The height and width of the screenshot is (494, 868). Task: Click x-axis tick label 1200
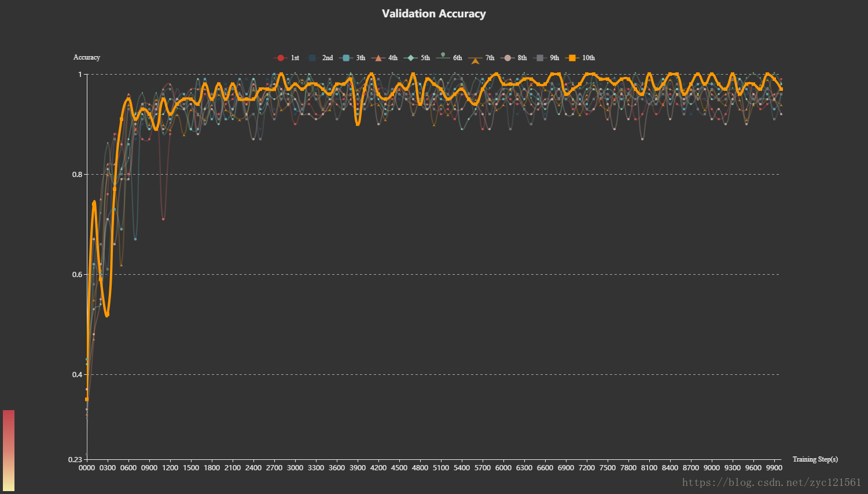click(x=170, y=468)
